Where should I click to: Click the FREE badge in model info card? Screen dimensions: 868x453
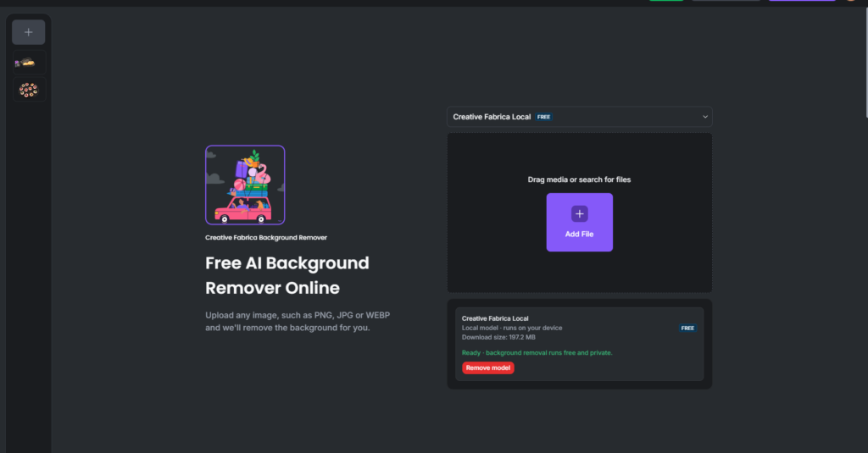687,328
